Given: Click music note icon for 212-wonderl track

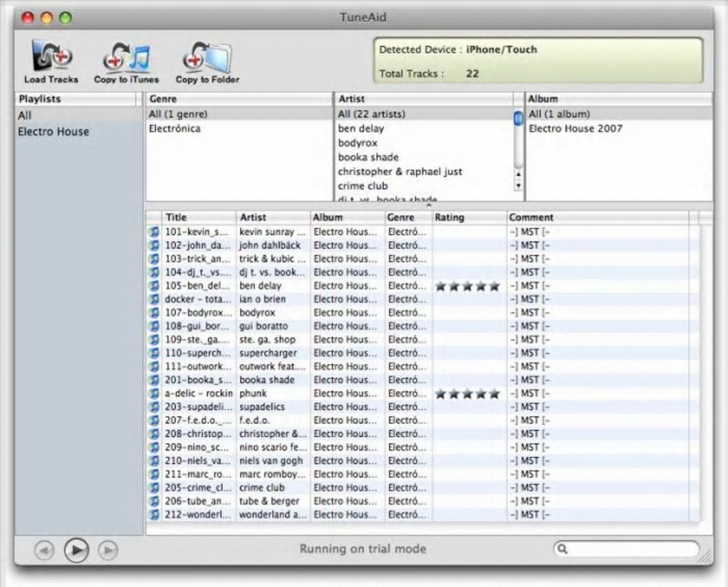Looking at the screenshot, I should [153, 515].
